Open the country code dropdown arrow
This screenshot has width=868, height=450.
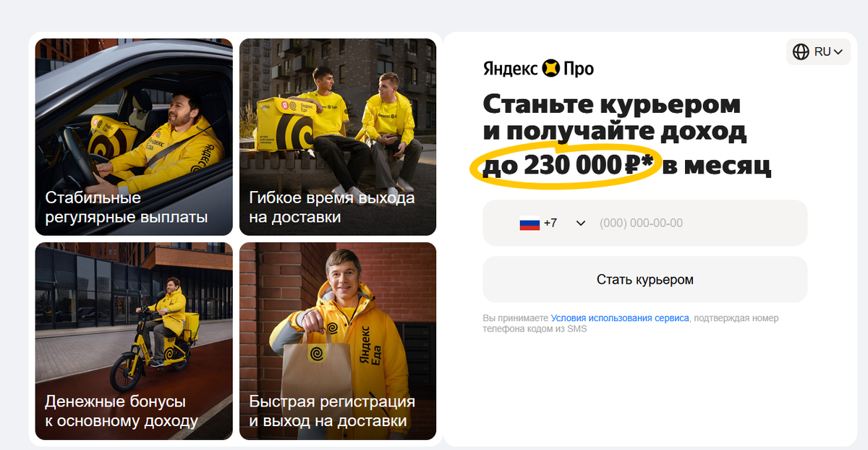tap(580, 224)
